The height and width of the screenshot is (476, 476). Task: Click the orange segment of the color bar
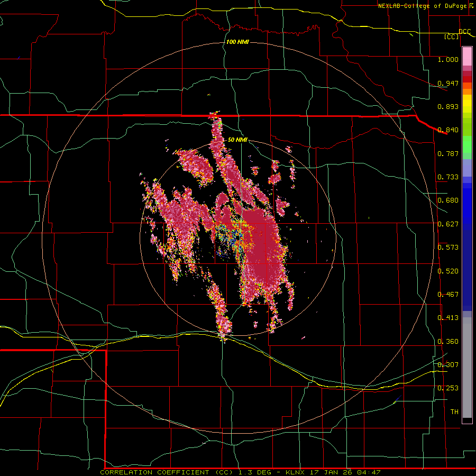(x=467, y=91)
